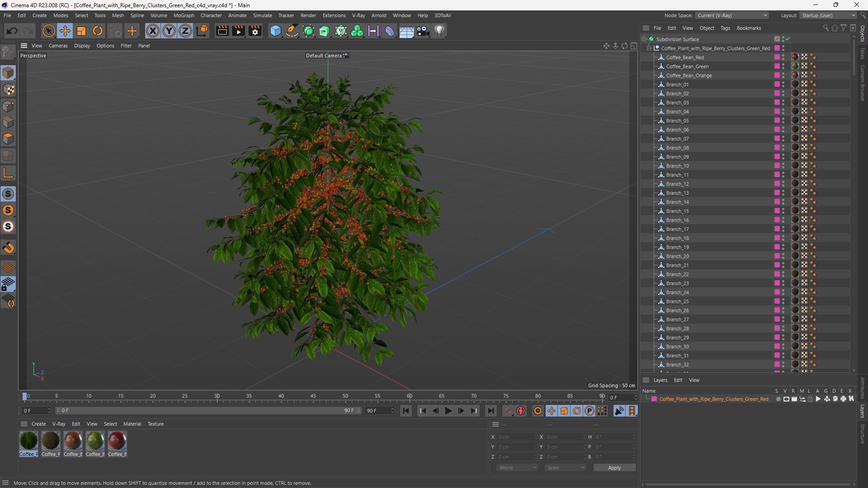Toggle Y axis lock
The width and height of the screenshot is (868, 488).
(169, 31)
